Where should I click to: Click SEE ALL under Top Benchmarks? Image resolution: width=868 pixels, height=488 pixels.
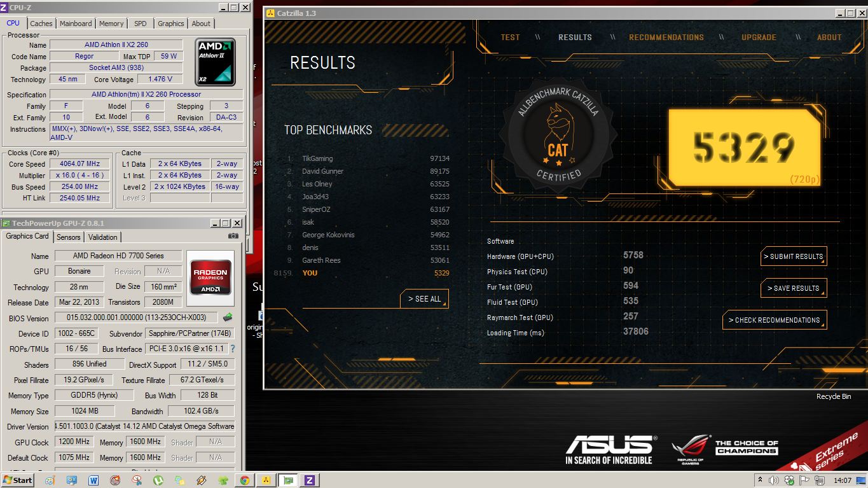pyautogui.click(x=424, y=299)
